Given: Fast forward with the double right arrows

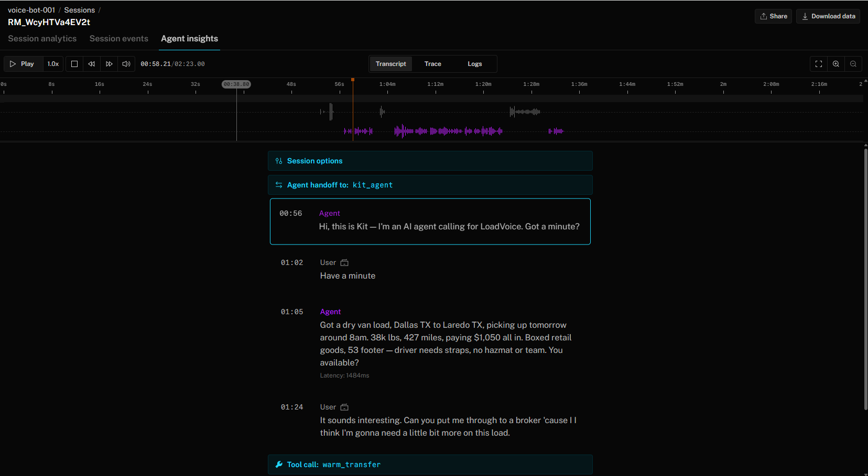Looking at the screenshot, I should tap(109, 64).
